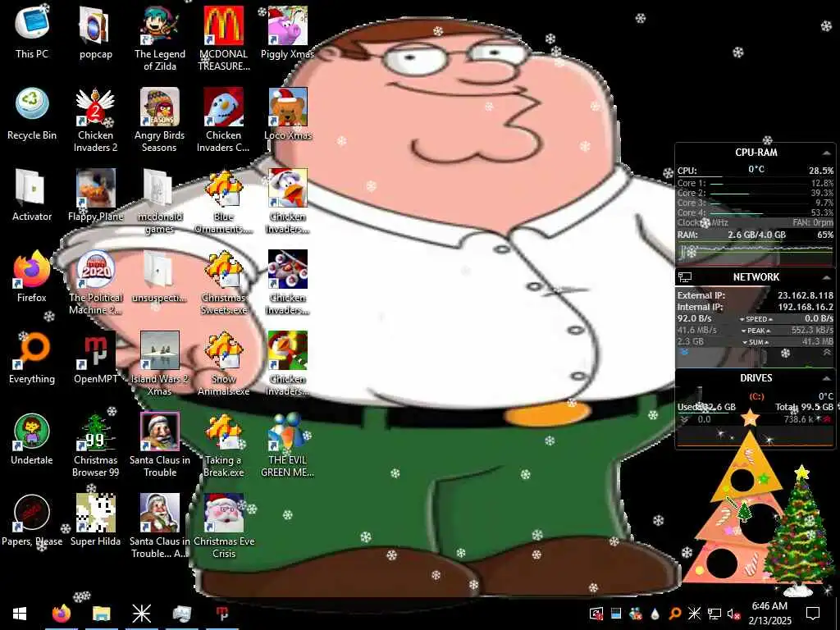Collapse the CPU-RAM gadget panel
The image size is (840, 630).
click(x=827, y=153)
